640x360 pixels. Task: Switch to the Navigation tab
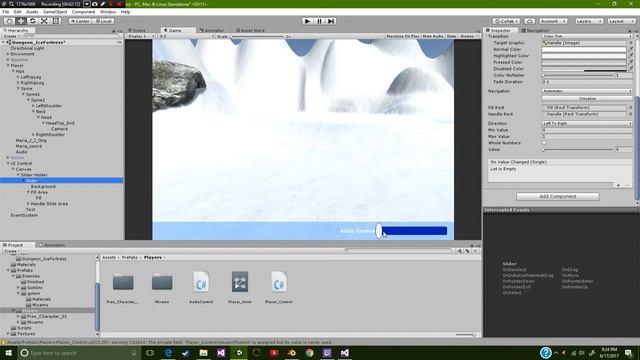pos(535,30)
